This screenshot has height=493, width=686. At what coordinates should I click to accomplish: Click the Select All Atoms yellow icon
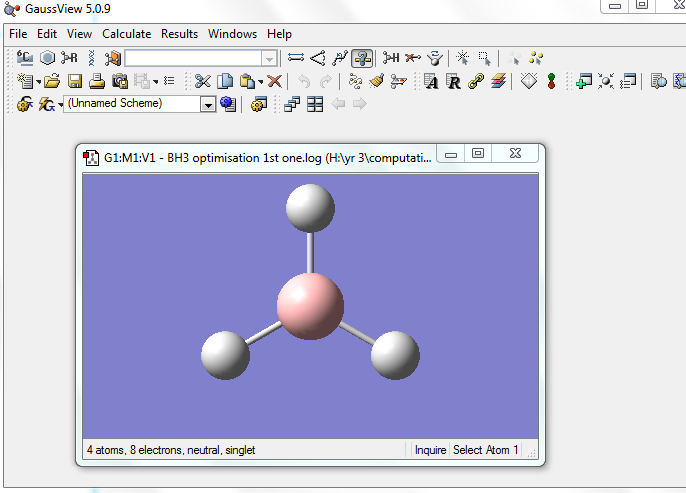tap(536, 58)
